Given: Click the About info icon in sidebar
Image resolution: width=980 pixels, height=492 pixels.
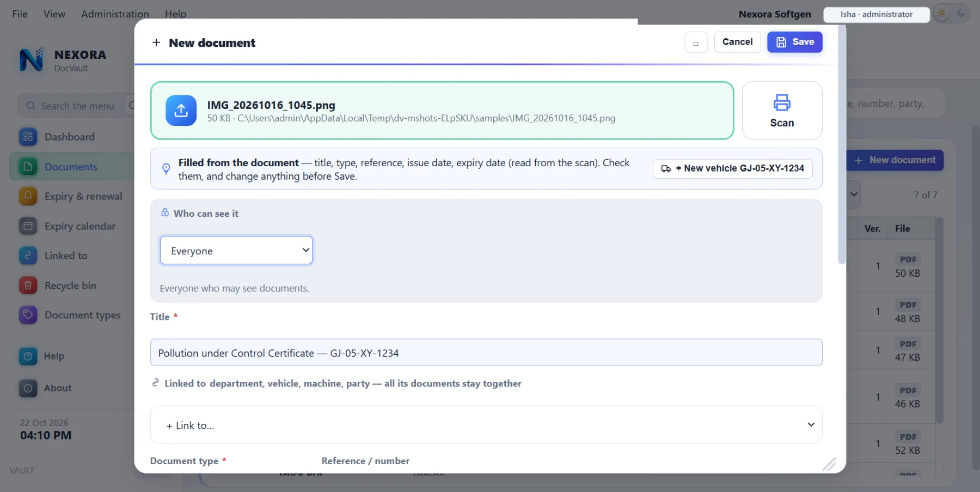Looking at the screenshot, I should click(x=28, y=388).
